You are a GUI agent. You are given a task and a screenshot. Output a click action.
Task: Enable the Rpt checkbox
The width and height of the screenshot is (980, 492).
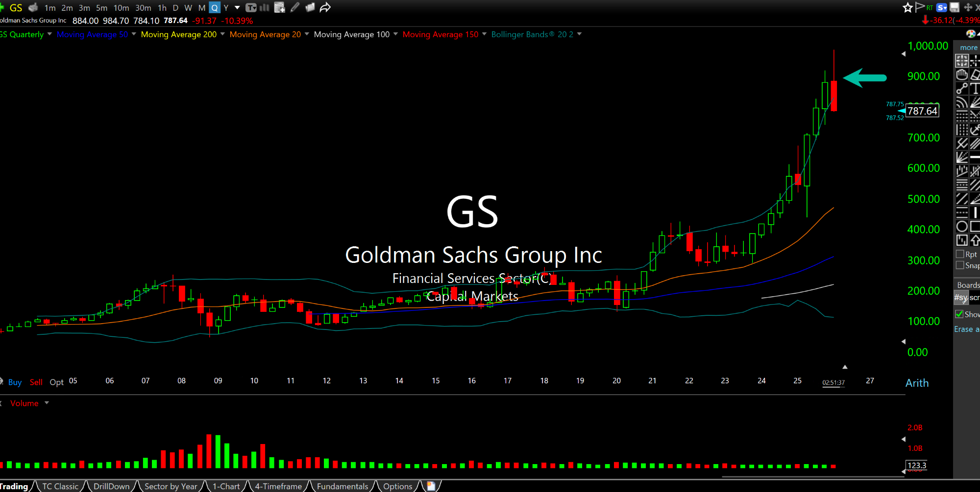click(x=960, y=254)
